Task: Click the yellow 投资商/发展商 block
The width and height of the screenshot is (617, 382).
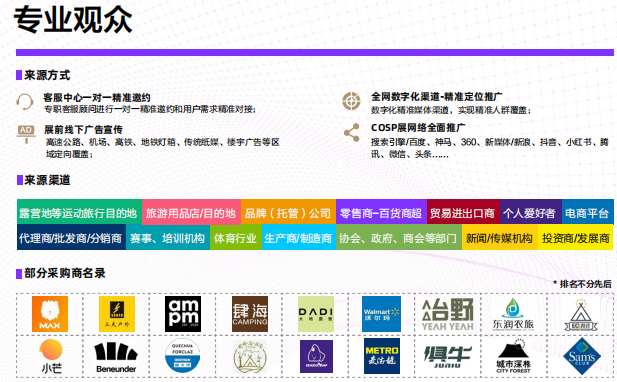Action: pos(576,238)
